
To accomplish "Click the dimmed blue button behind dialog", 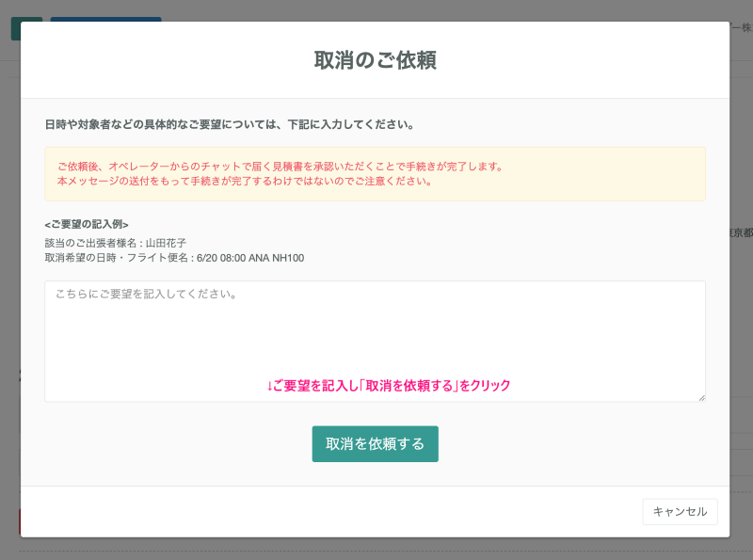I will click(105, 19).
